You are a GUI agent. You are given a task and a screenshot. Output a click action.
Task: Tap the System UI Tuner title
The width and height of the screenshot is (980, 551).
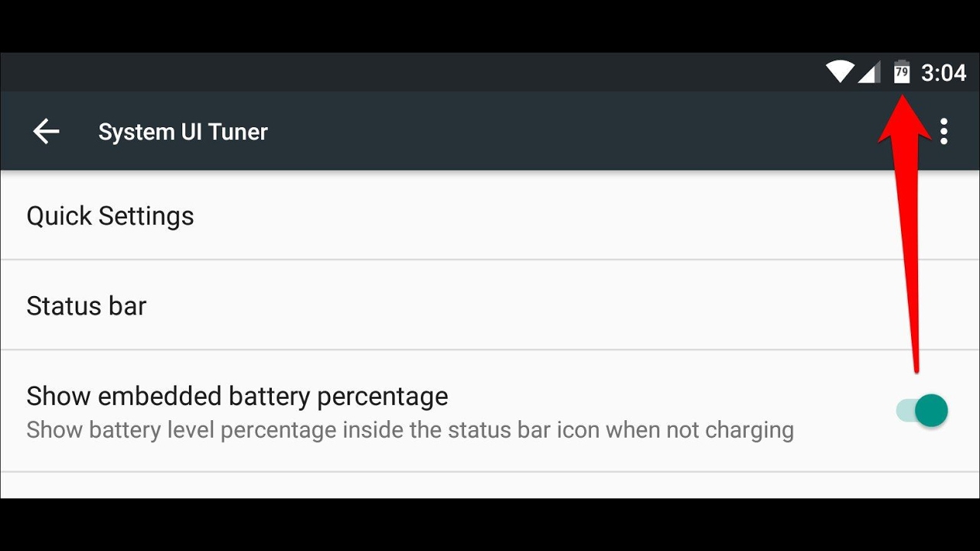183,132
